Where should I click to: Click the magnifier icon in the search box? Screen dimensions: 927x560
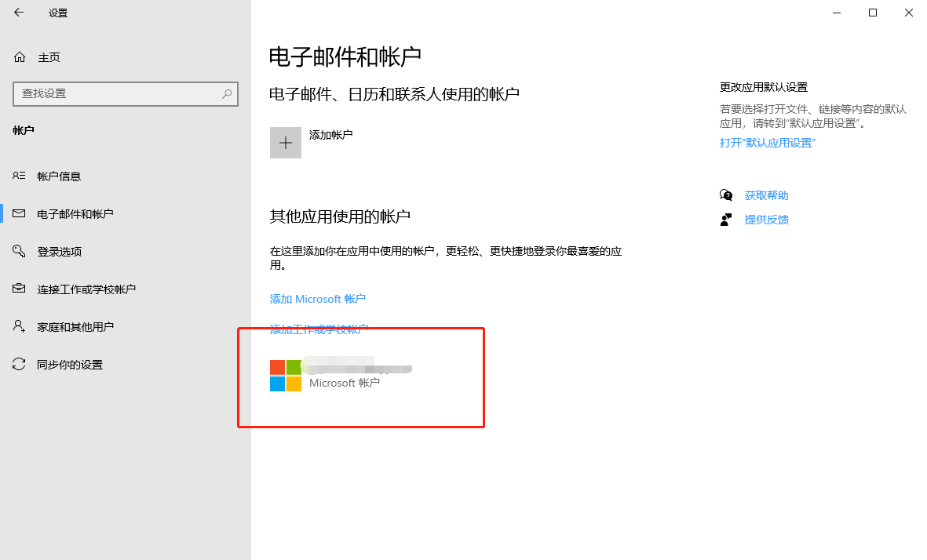coord(228,93)
